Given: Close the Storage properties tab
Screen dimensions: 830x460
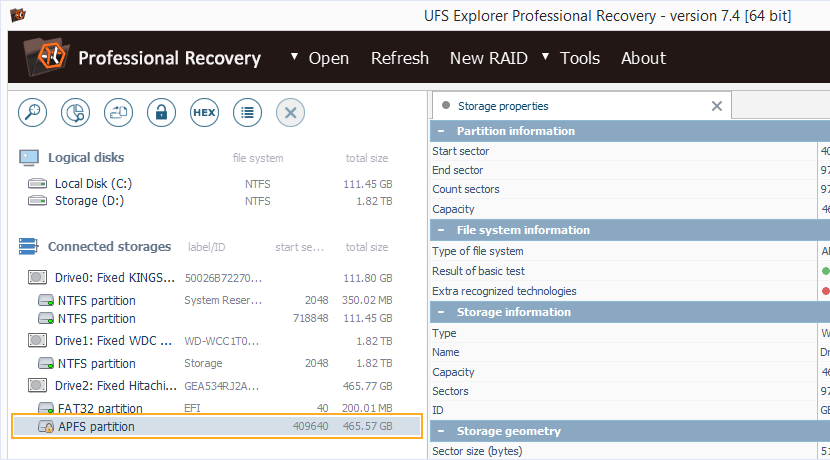Looking at the screenshot, I should [x=716, y=106].
